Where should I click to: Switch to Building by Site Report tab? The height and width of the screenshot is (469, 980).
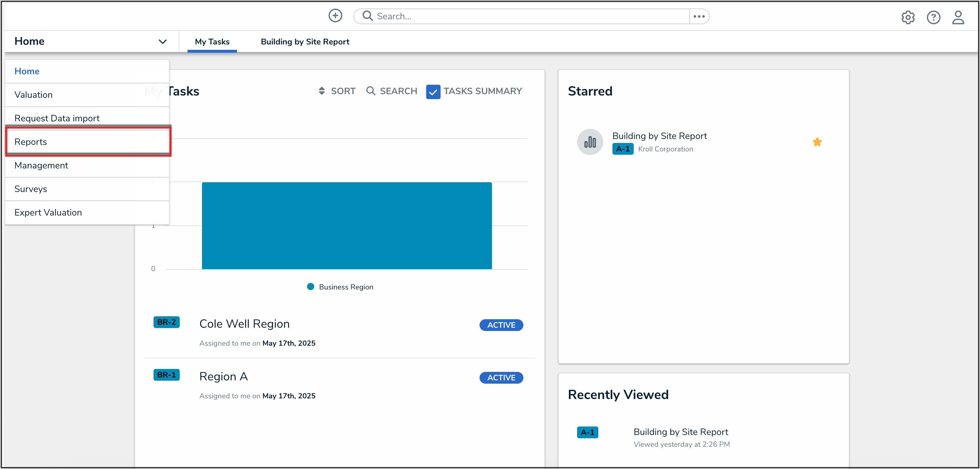point(305,42)
